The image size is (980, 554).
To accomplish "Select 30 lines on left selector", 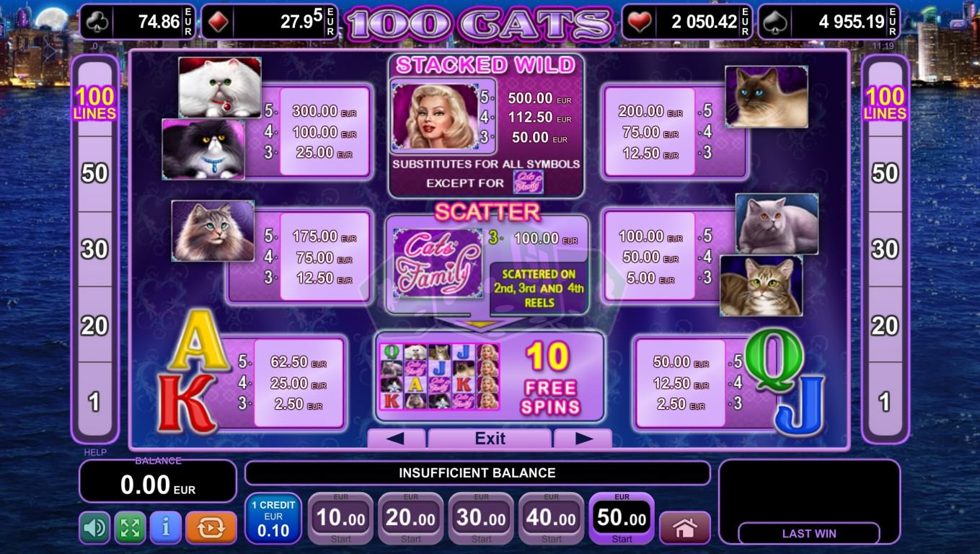I will [94, 250].
